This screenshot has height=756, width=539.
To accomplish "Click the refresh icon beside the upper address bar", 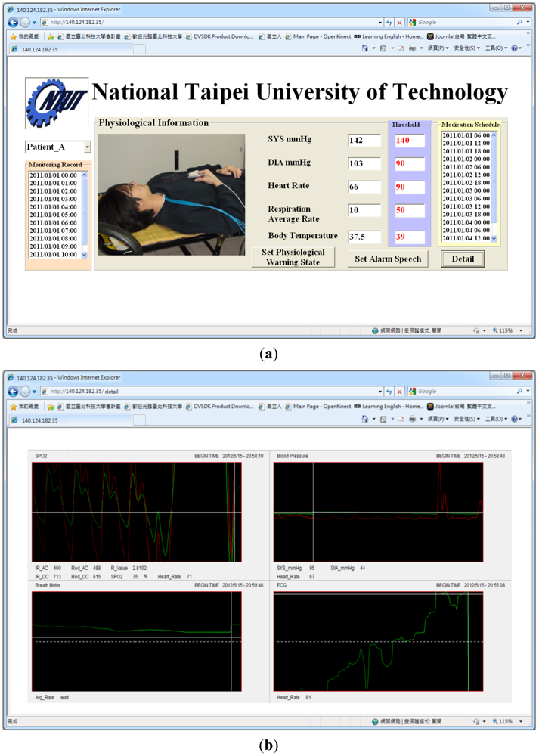I will click(x=389, y=23).
